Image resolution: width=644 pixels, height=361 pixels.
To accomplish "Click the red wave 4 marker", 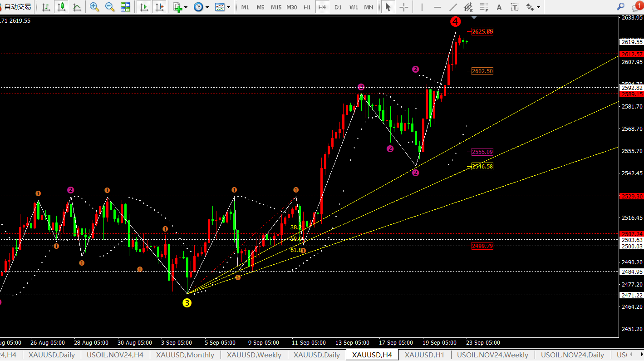I will click(456, 21).
